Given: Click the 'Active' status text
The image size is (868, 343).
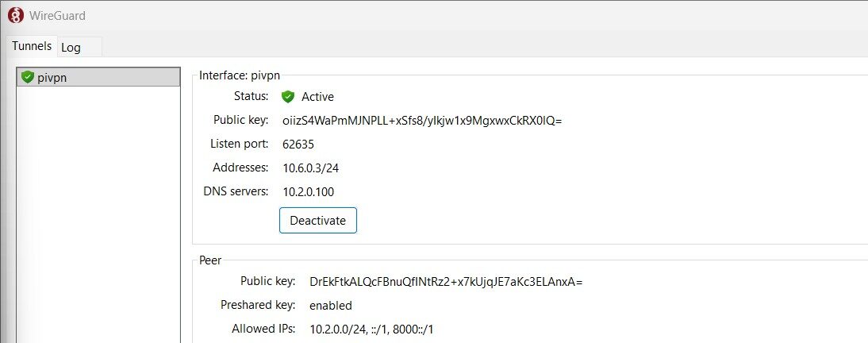Looking at the screenshot, I should 317,97.
